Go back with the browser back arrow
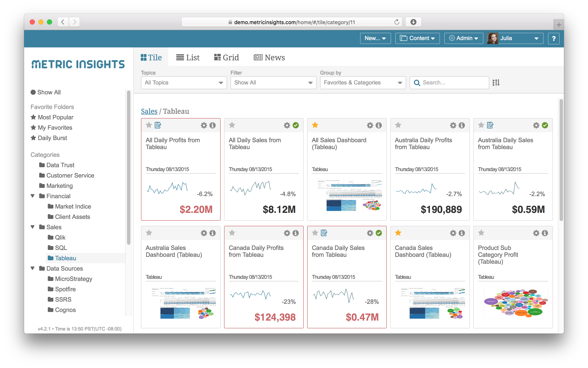 (63, 22)
